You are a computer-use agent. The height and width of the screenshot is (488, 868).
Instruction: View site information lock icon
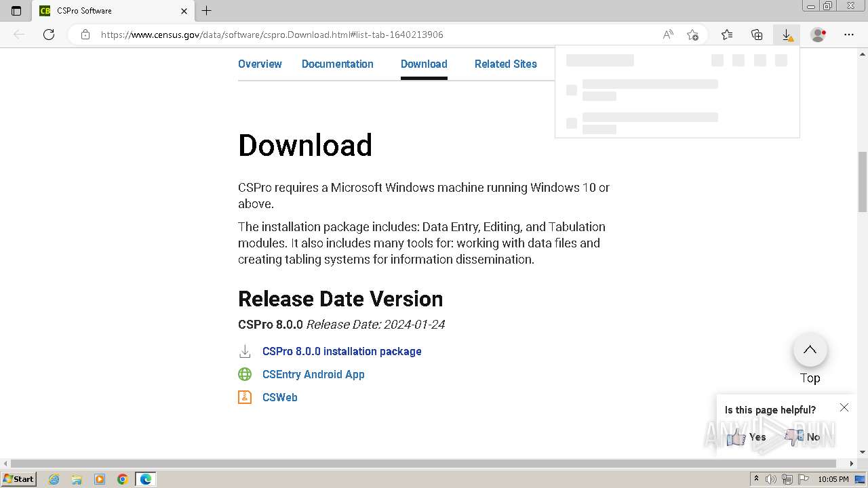coord(85,35)
